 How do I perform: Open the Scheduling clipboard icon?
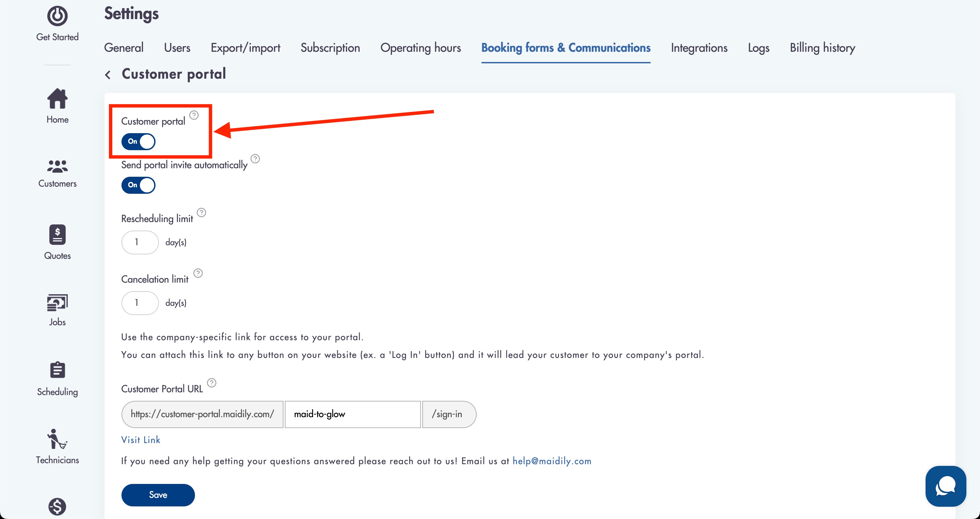pyautogui.click(x=58, y=370)
